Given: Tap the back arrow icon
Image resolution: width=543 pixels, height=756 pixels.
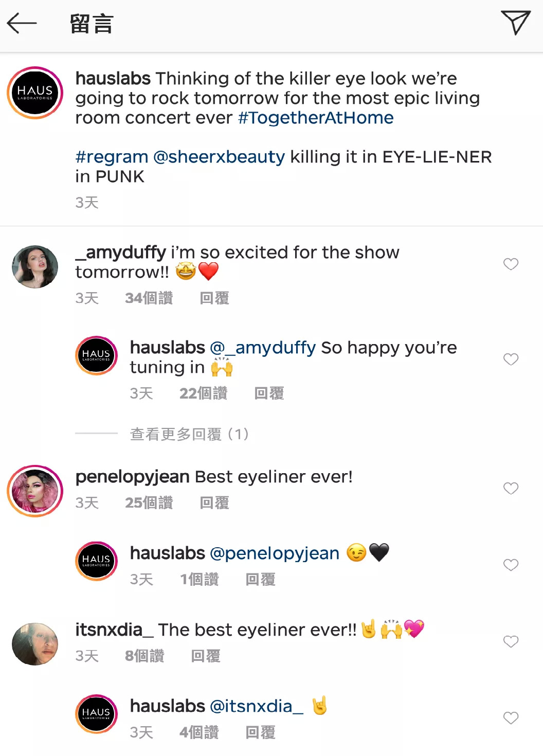Looking at the screenshot, I should (22, 24).
